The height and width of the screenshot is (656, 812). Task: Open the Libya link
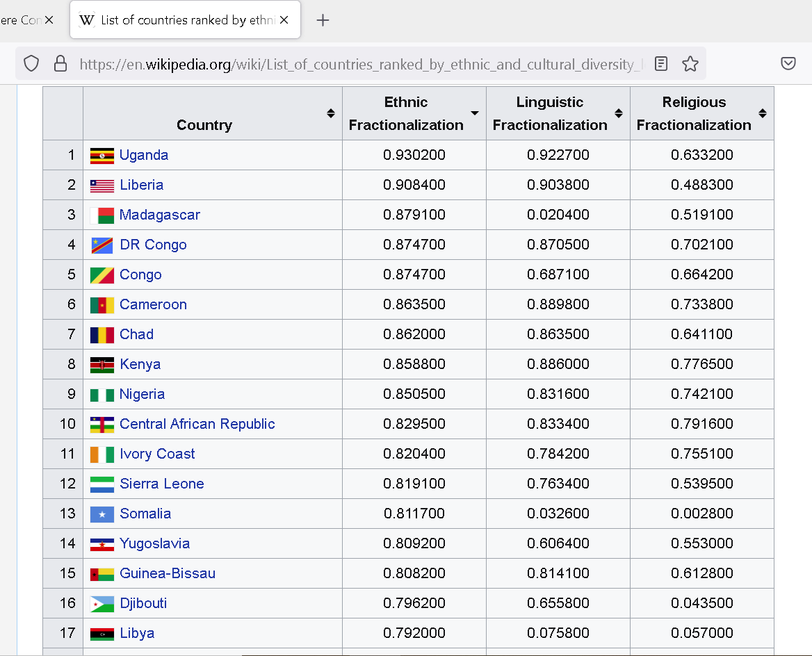pos(137,633)
